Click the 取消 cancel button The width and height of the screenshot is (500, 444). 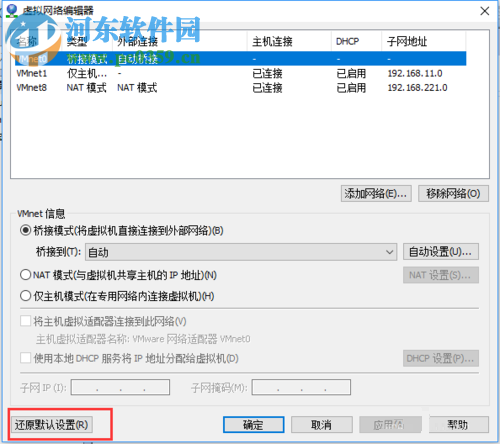tap(322, 425)
